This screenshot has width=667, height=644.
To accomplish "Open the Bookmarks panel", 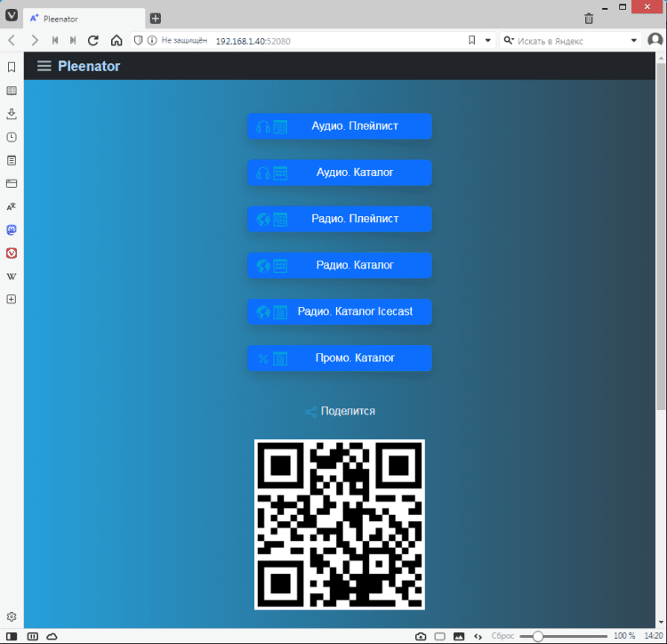I will tap(12, 68).
